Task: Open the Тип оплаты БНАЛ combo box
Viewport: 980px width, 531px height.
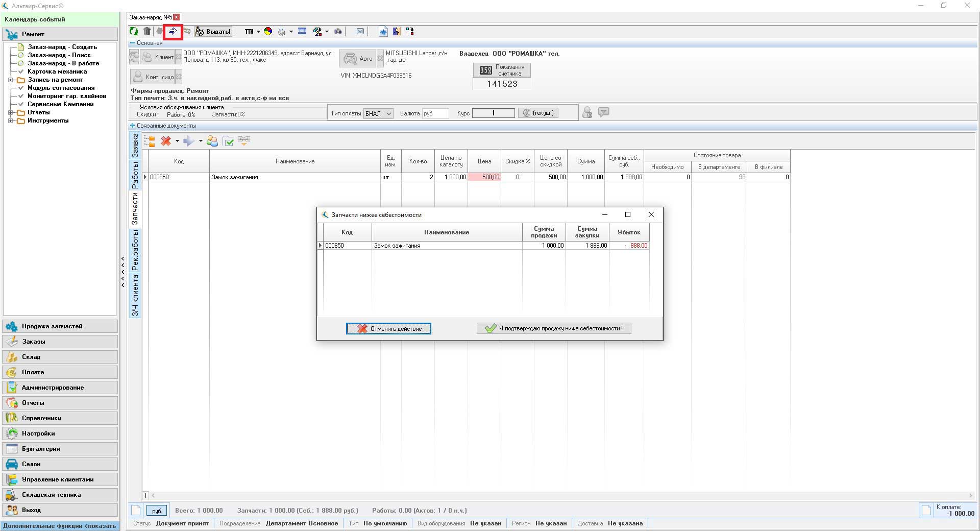Action: (x=378, y=113)
